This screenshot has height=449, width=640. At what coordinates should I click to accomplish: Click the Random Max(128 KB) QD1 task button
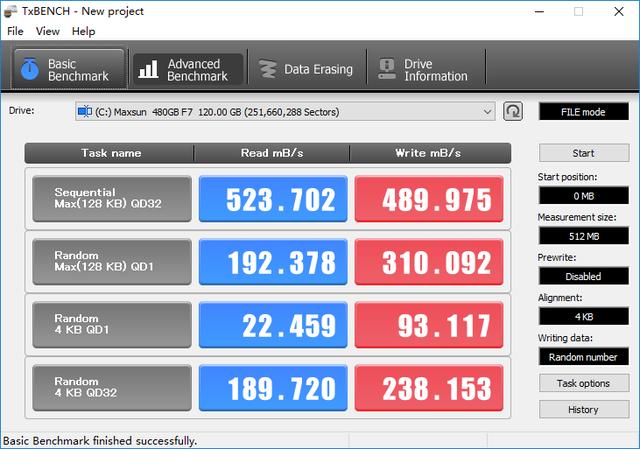click(112, 262)
